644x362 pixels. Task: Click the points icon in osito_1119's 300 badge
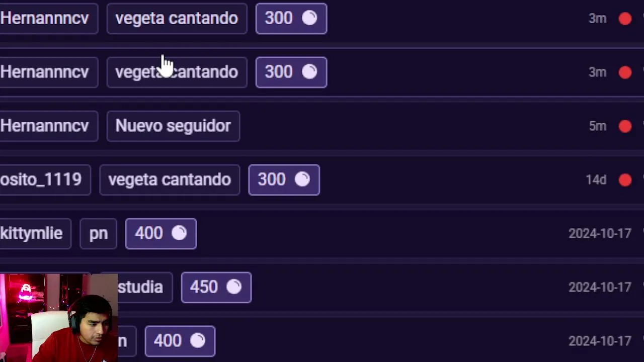tap(302, 179)
